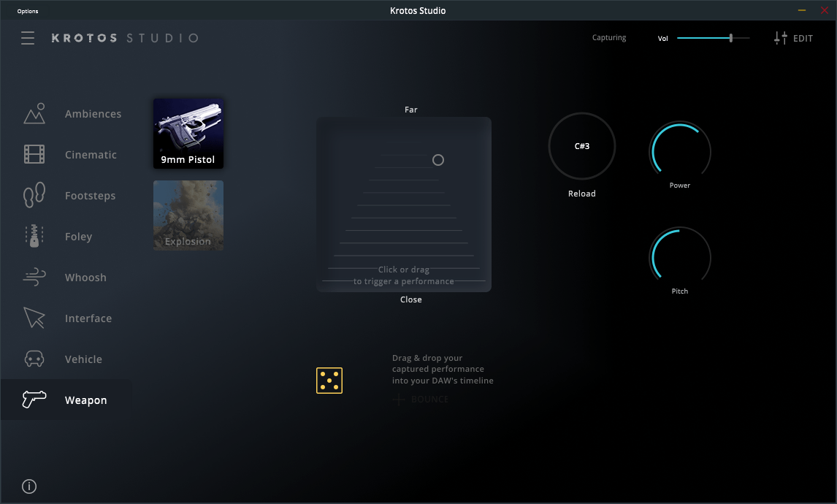Switch to the Weapon category tab
The height and width of the screenshot is (504, 837).
pos(73,400)
